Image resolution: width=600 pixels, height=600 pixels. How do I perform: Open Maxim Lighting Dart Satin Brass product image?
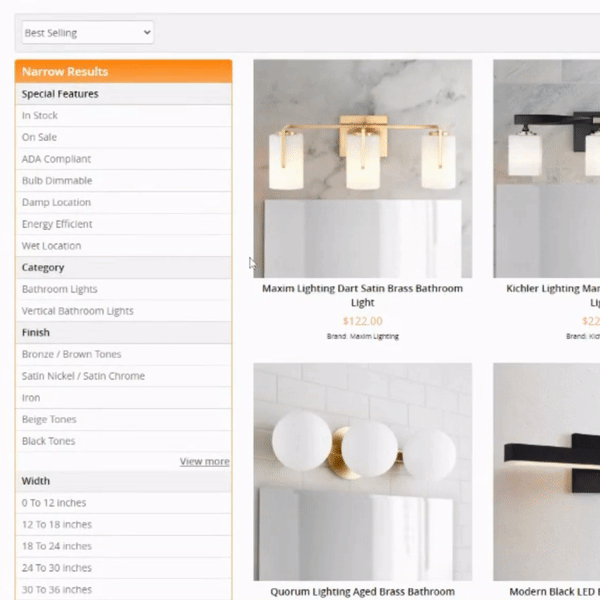tap(363, 169)
